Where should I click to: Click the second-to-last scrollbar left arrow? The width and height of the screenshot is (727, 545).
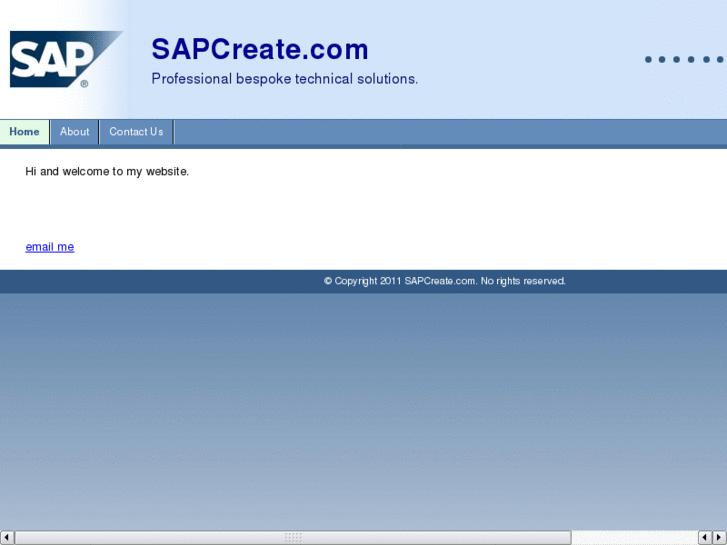point(705,538)
